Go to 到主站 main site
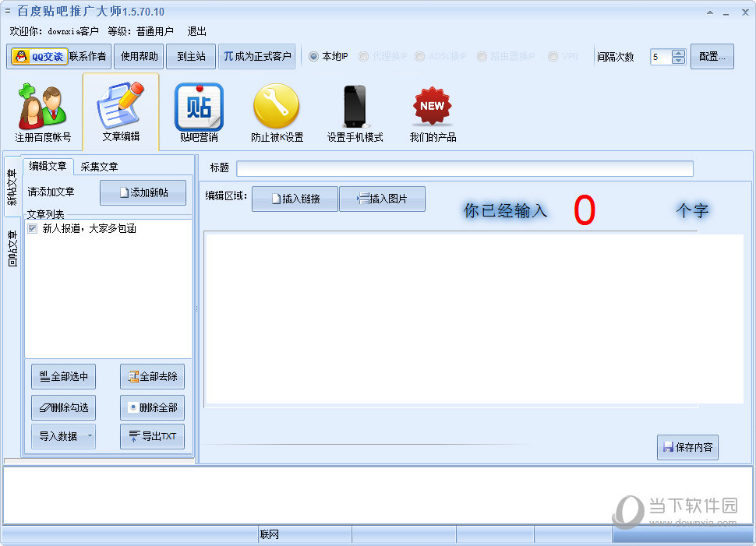 tap(191, 56)
